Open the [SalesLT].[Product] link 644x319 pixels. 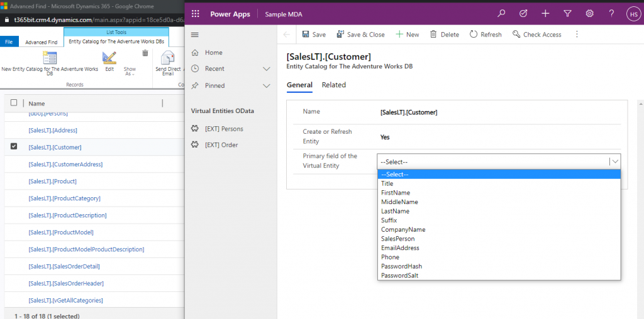(53, 181)
